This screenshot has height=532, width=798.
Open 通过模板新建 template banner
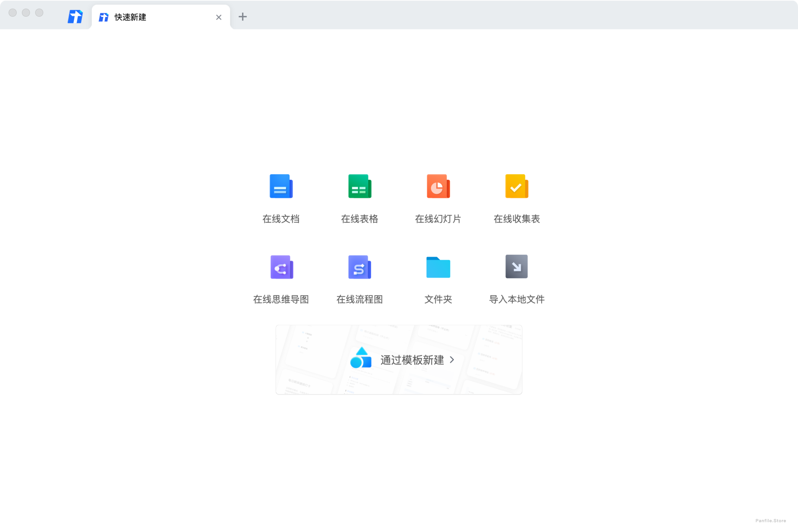[399, 360]
